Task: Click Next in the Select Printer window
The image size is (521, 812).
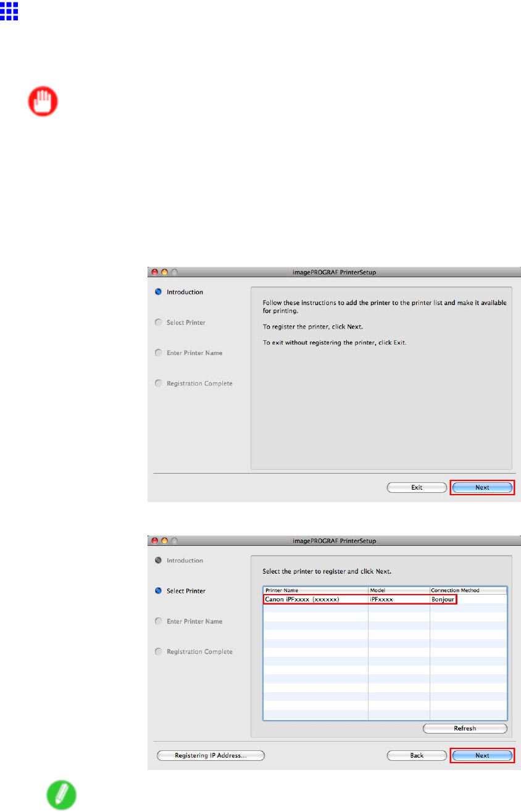Action: (x=482, y=755)
